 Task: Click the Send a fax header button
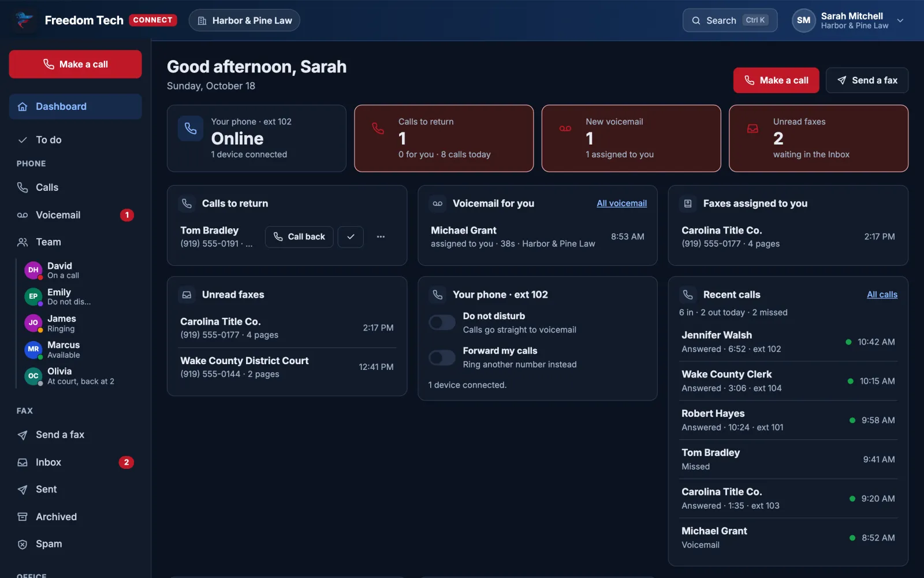(867, 80)
